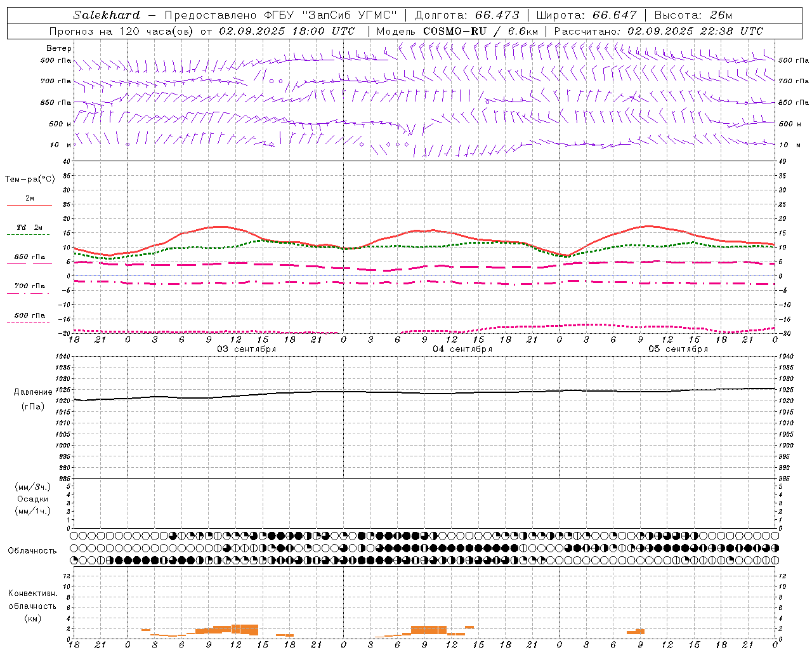
Task: Select the Широта: 66.647 value
Action: tap(587, 15)
